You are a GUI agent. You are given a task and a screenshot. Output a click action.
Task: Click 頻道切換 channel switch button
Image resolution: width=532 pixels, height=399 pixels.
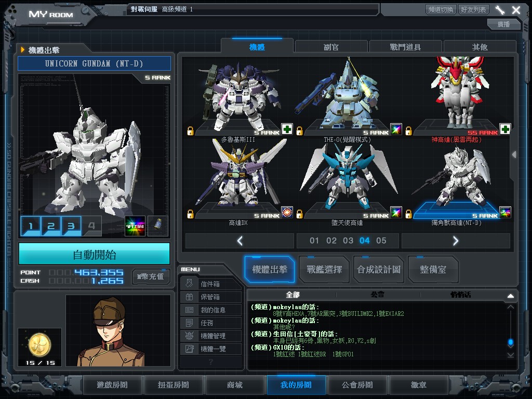(x=441, y=9)
